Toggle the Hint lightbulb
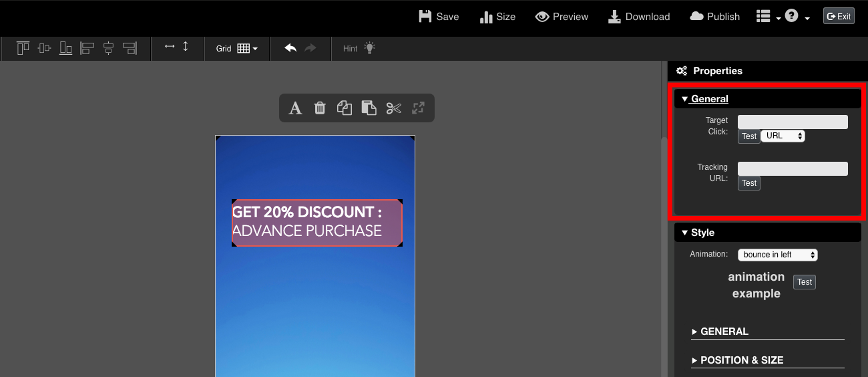This screenshot has width=868, height=377. click(x=360, y=48)
